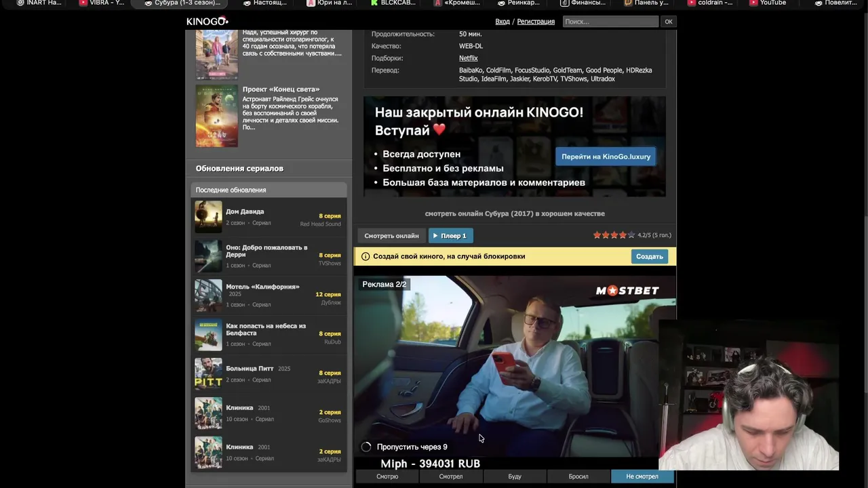Mark status as «Бросил»

coord(578,476)
